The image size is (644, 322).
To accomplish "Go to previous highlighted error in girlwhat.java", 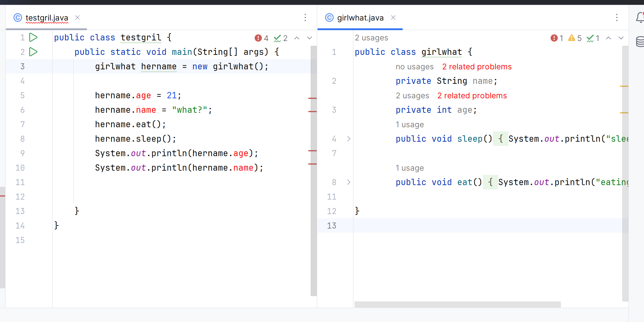I will (x=608, y=38).
